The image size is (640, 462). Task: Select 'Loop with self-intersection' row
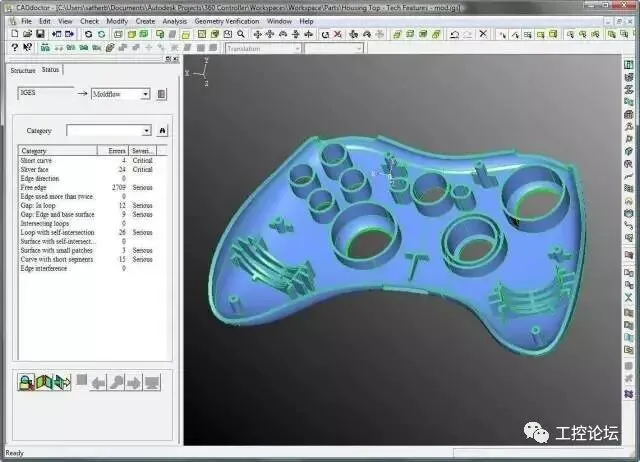93,232
